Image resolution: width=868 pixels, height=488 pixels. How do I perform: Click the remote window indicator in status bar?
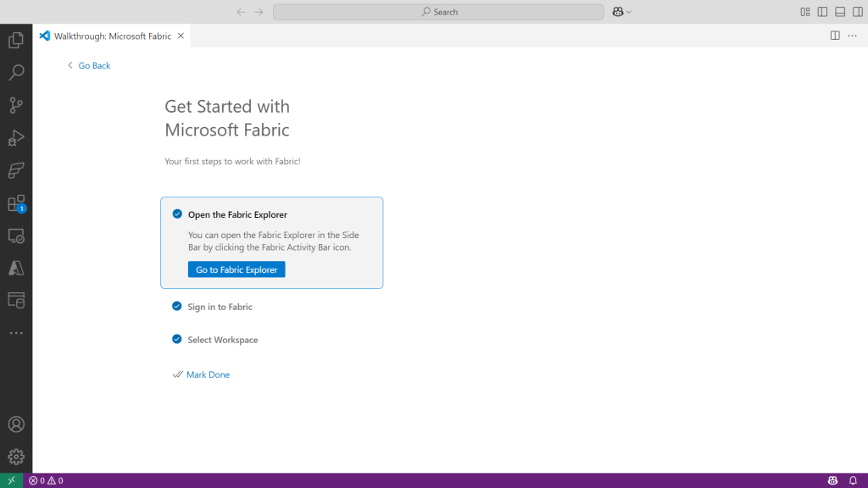[11, 480]
